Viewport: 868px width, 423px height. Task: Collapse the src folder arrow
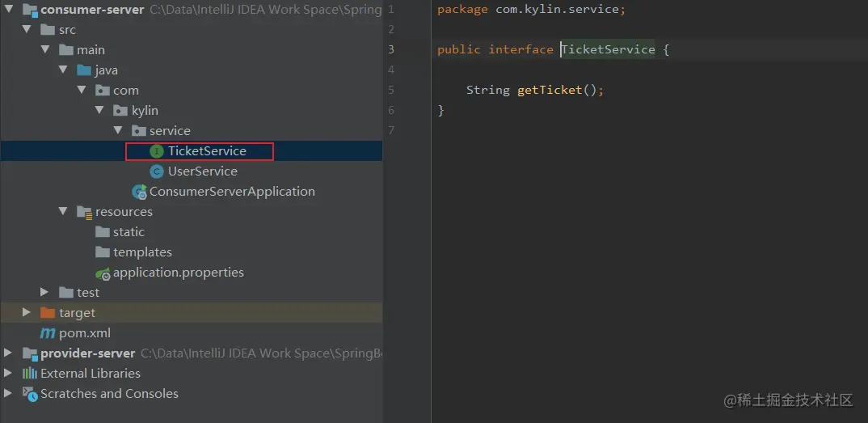pyautogui.click(x=27, y=29)
